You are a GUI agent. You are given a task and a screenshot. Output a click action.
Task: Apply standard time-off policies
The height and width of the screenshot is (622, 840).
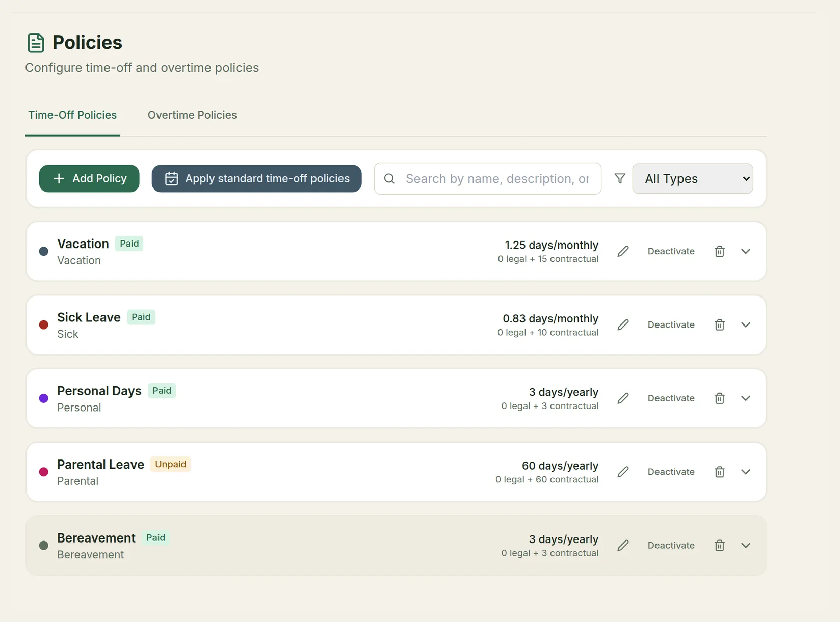256,178
